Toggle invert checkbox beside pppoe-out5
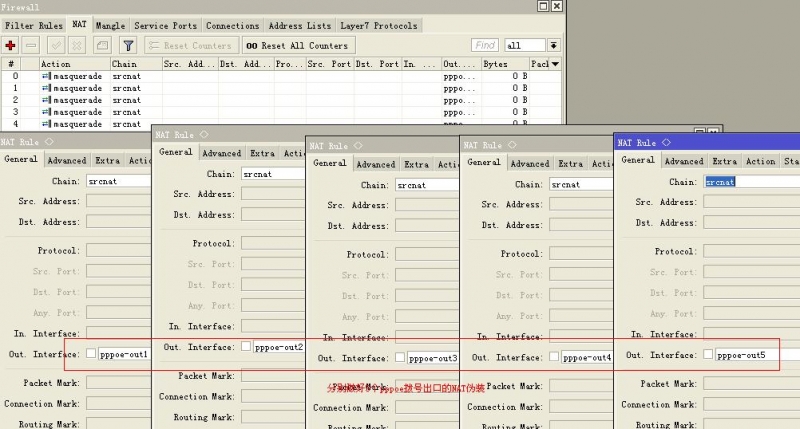This screenshot has width=800, height=429. click(708, 354)
